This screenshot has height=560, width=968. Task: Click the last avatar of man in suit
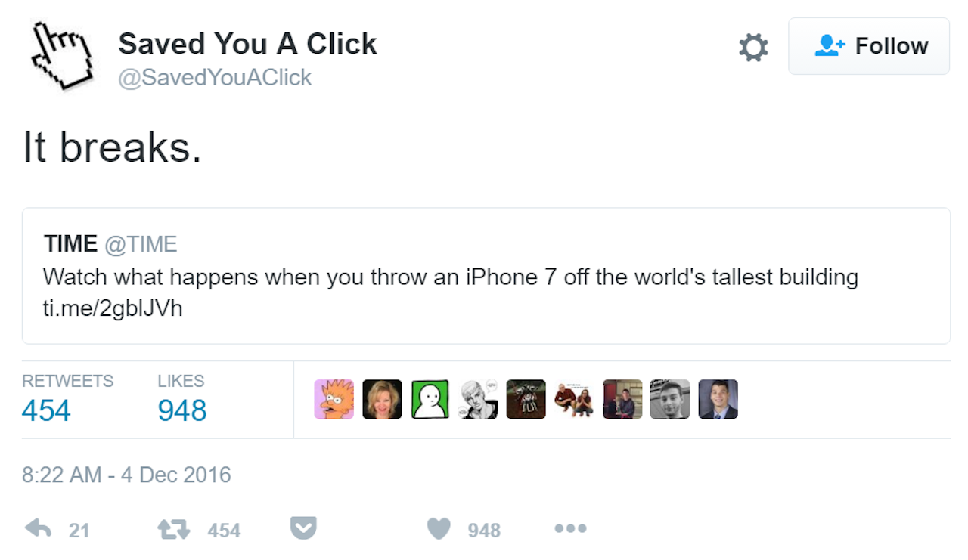pyautogui.click(x=718, y=399)
